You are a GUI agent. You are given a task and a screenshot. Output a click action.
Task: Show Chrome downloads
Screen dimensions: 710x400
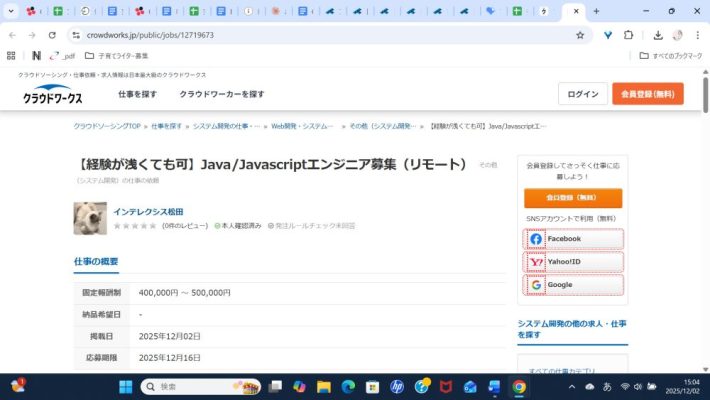tap(658, 35)
